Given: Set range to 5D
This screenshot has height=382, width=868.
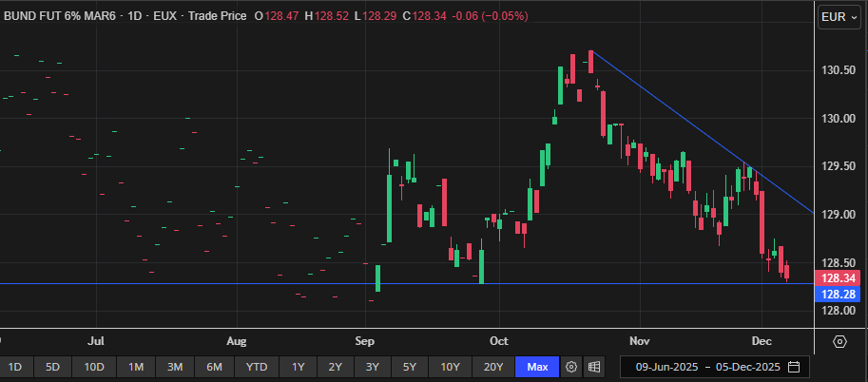Looking at the screenshot, I should (x=52, y=367).
